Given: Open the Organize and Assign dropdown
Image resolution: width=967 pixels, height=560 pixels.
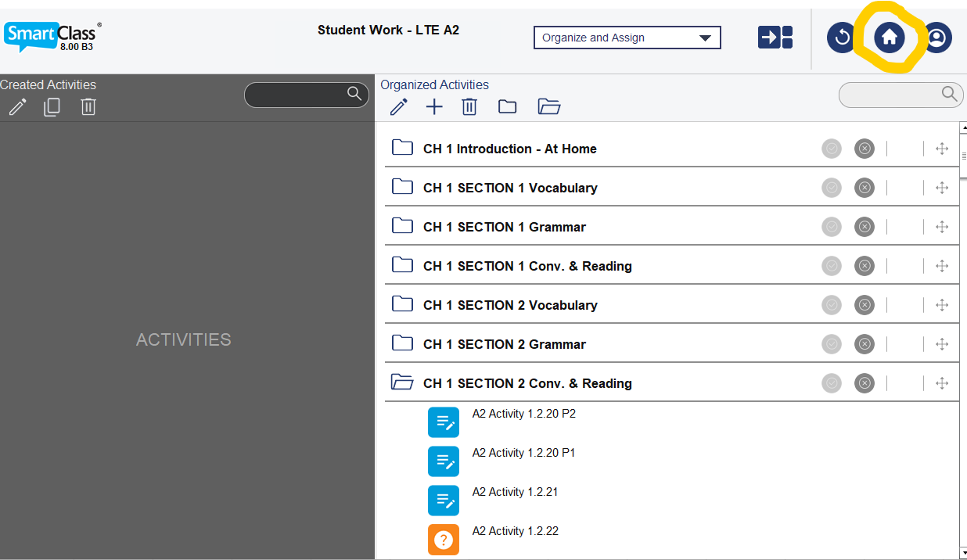Looking at the screenshot, I should (x=627, y=38).
